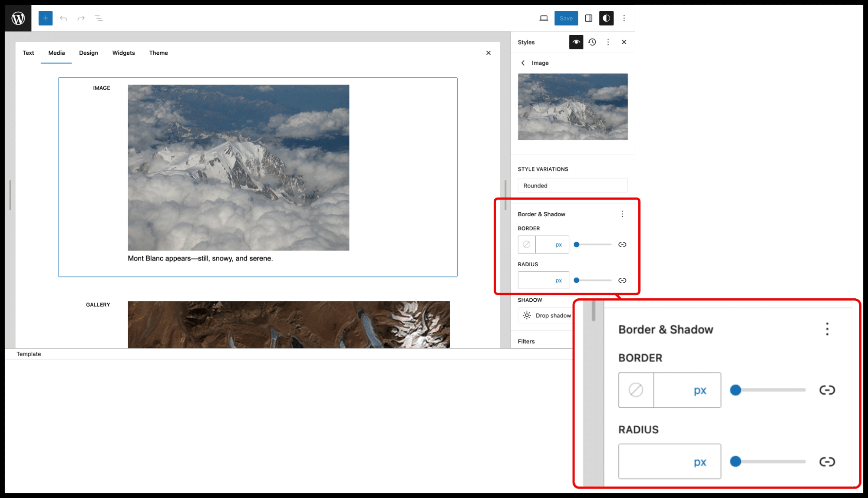This screenshot has height=498, width=868.
Task: Close the Styles sidebar
Action: pos(624,42)
